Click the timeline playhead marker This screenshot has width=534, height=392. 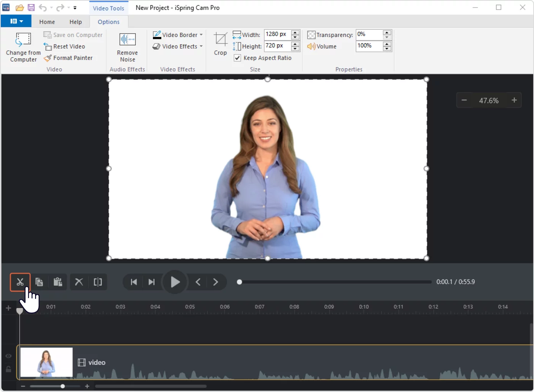click(19, 311)
